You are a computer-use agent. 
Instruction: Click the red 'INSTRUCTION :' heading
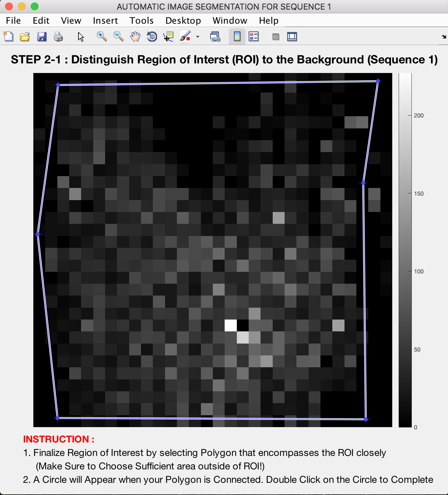point(59,439)
